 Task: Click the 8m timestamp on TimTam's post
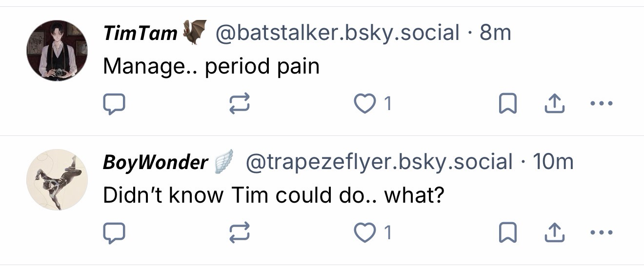pos(496,34)
